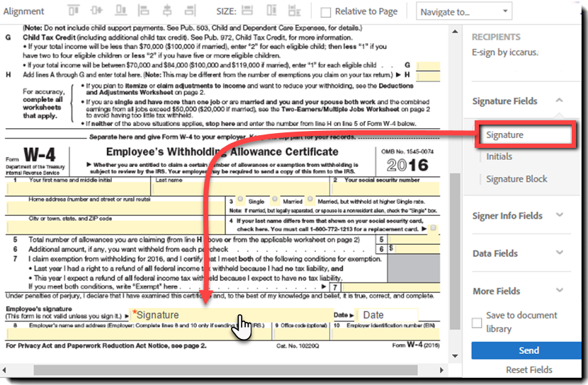Click the Data Fields heading text
This screenshot has width=588, height=385.
[x=495, y=253]
